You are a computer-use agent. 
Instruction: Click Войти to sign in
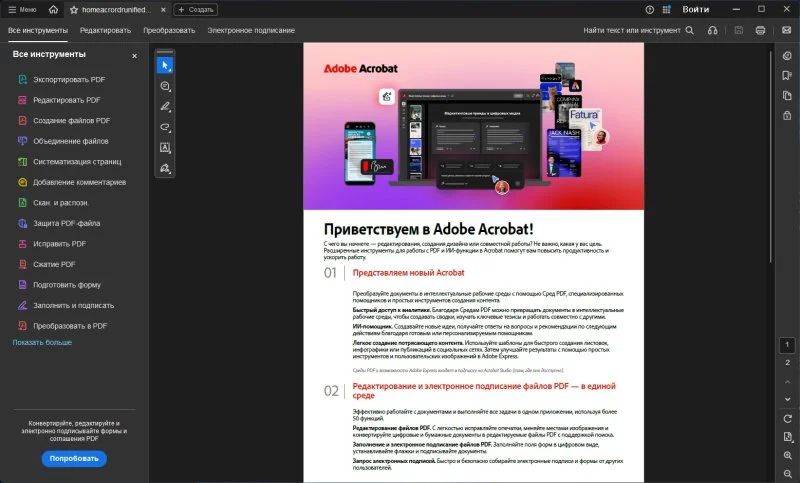tap(695, 10)
